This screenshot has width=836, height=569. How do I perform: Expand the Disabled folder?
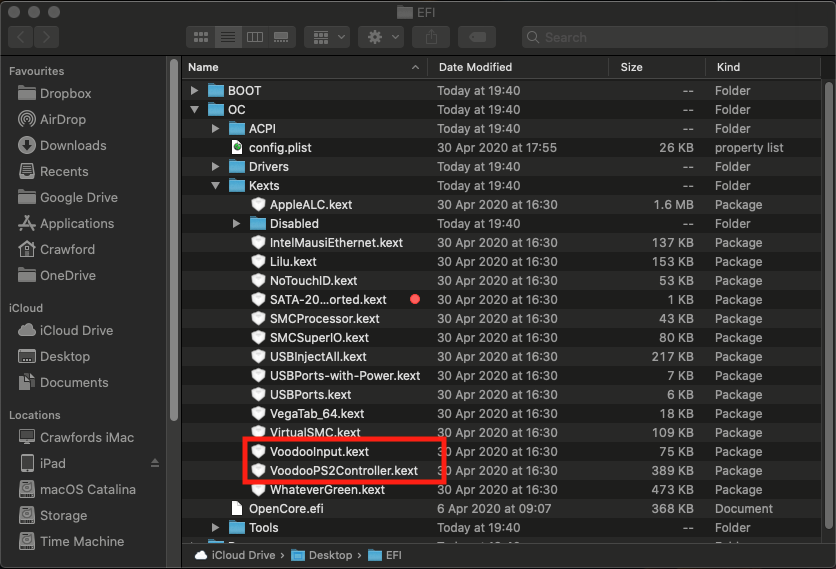coord(236,224)
